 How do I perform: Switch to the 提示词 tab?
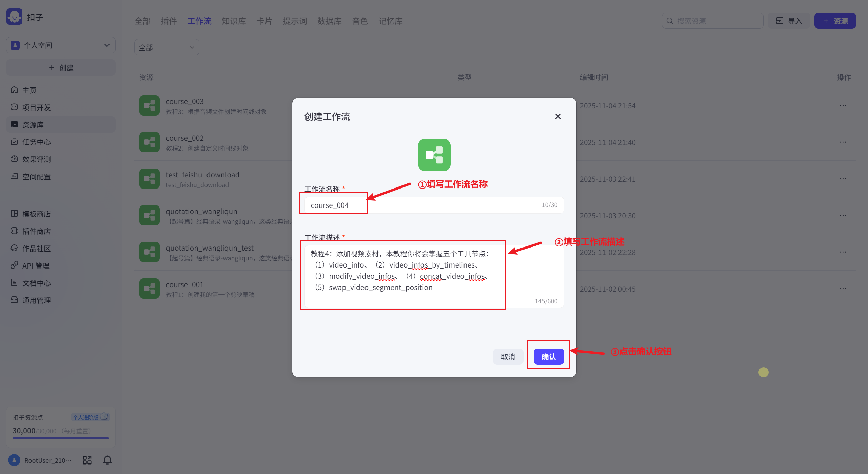tap(294, 21)
